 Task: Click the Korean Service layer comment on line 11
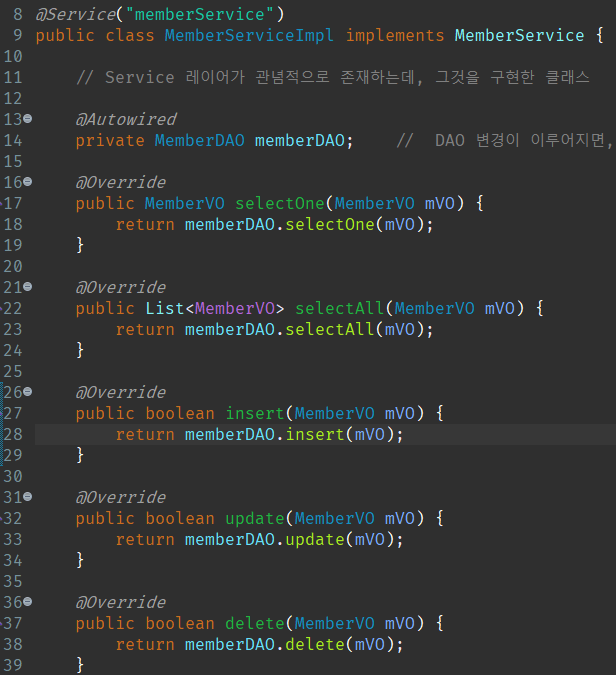pyautogui.click(x=333, y=77)
